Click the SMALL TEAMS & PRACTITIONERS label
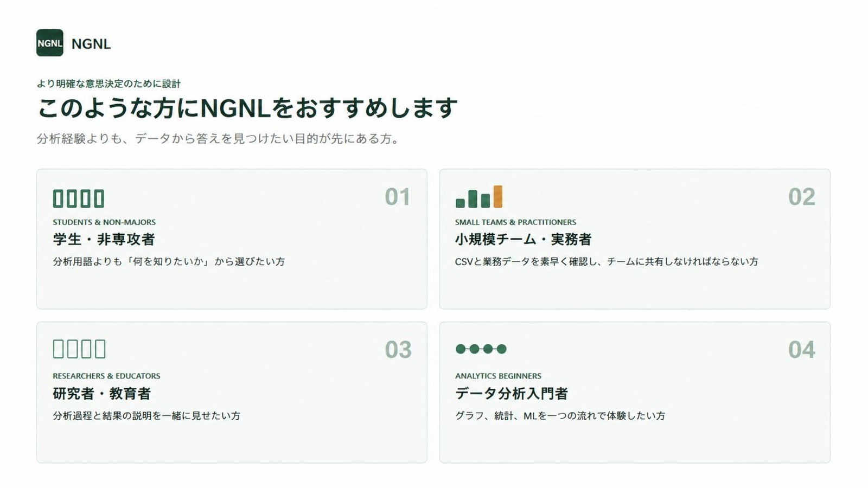 tap(516, 222)
